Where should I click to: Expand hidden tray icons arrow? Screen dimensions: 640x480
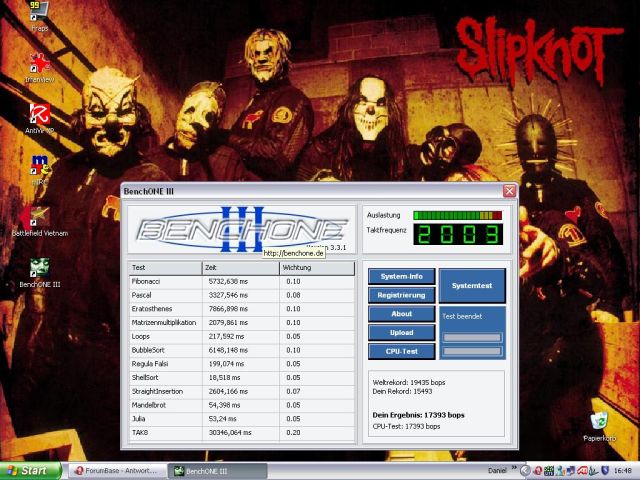point(525,471)
